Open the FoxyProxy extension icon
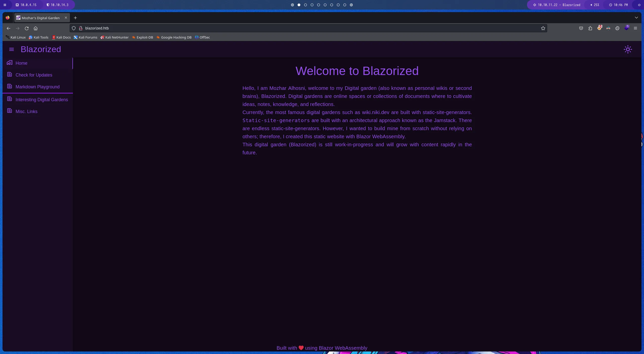This screenshot has height=354, width=644. pyautogui.click(x=599, y=28)
